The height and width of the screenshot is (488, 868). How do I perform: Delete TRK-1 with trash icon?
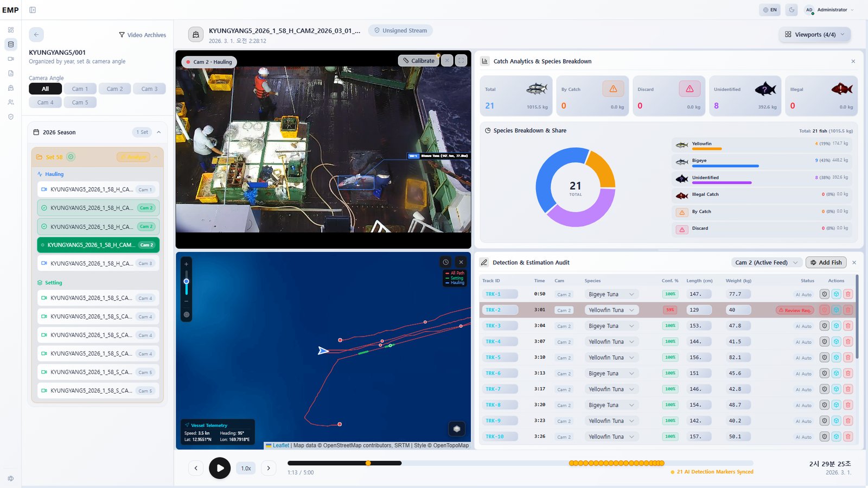click(848, 294)
